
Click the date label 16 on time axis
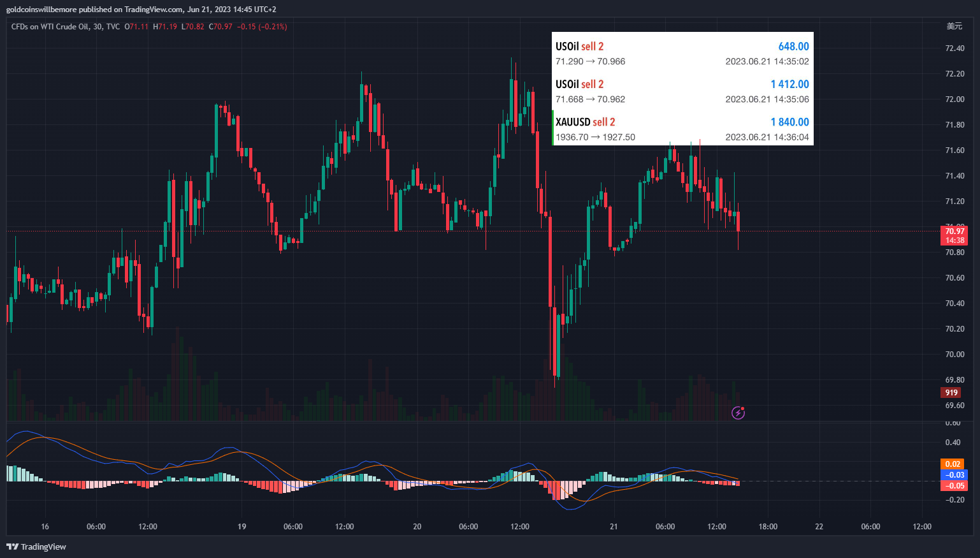click(x=45, y=527)
